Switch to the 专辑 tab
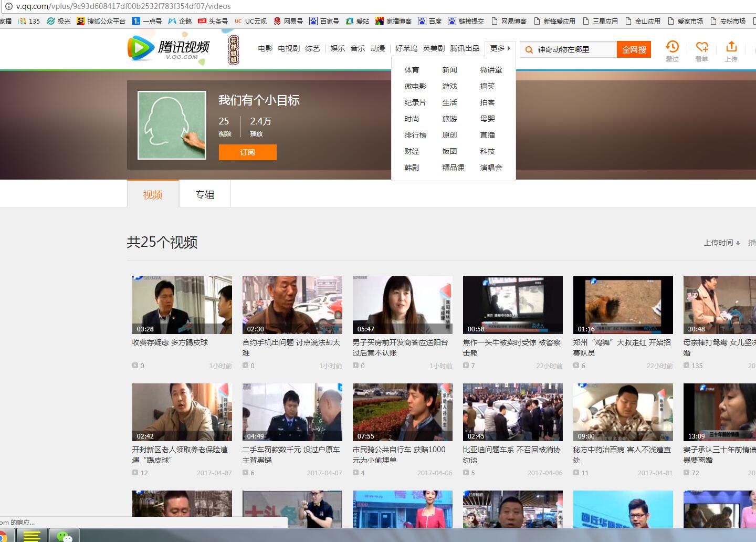Screen dimensions: 756x542 tap(205, 194)
